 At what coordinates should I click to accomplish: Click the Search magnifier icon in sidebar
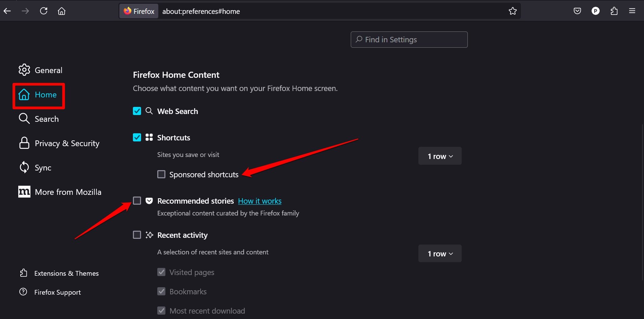tap(24, 119)
